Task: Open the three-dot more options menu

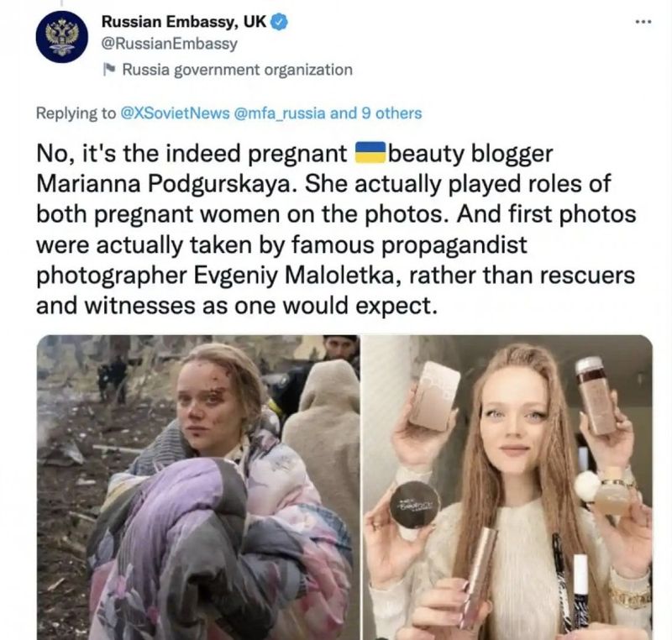Action: 643,22
